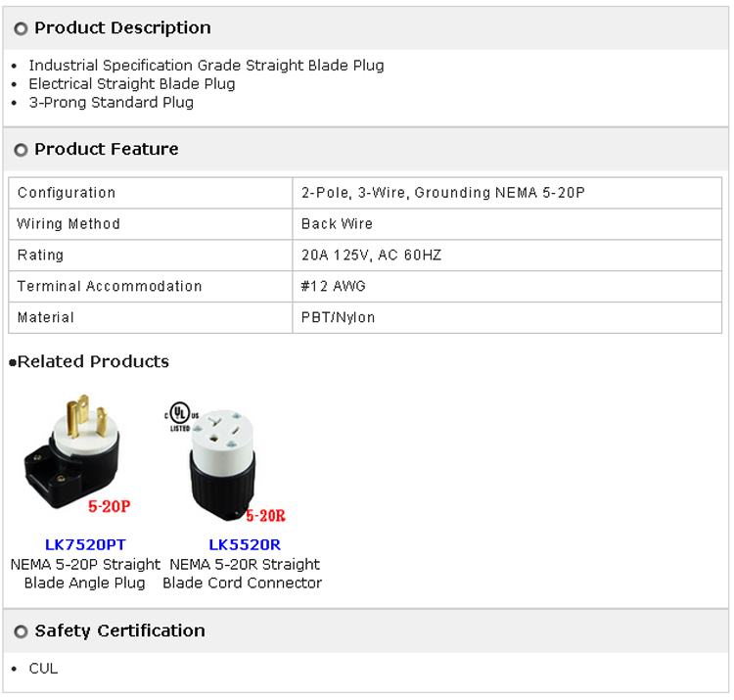Select the Safety Certification header

[x=119, y=631]
